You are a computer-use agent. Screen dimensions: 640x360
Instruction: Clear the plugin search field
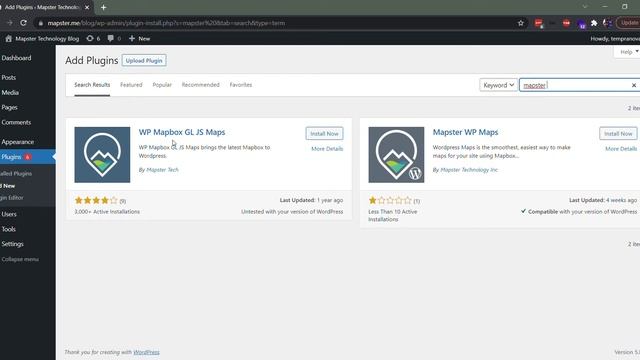pos(633,85)
